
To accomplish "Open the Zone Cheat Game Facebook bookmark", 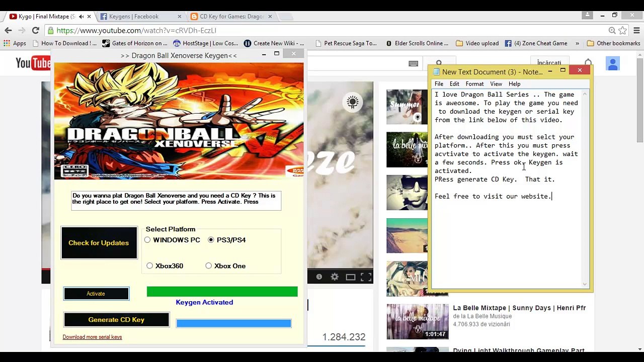I will 536,43.
